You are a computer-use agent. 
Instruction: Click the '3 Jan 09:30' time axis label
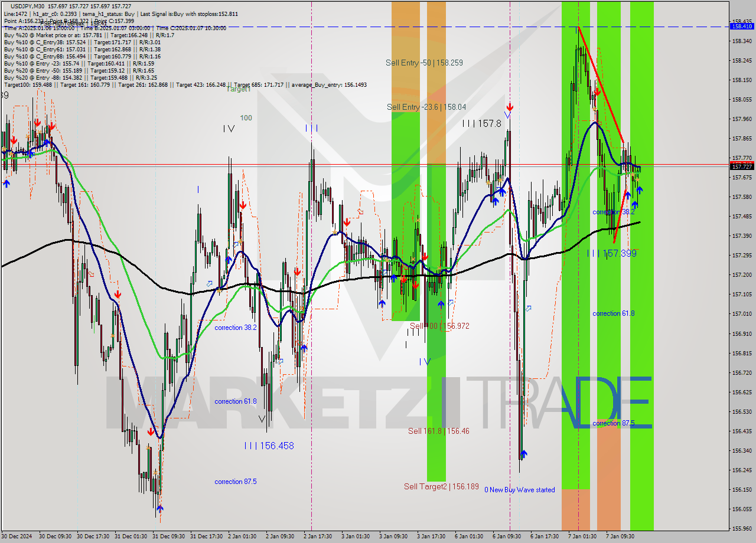click(394, 537)
